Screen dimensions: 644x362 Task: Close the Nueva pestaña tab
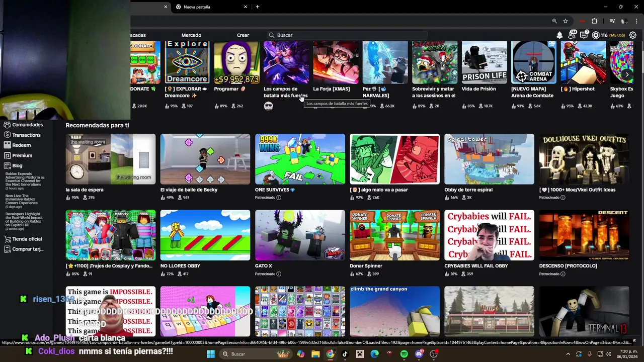[246, 7]
